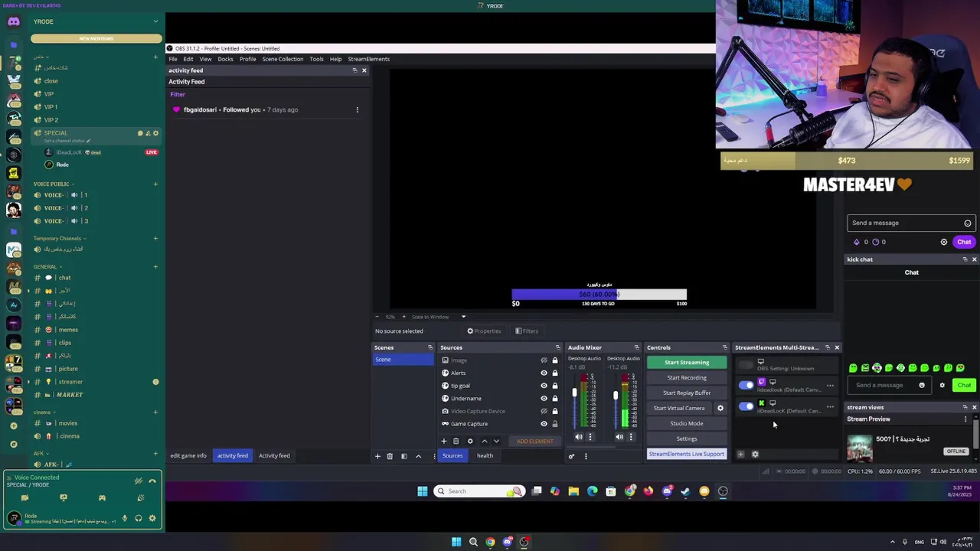Add multi-stream output plus icon

point(740,455)
